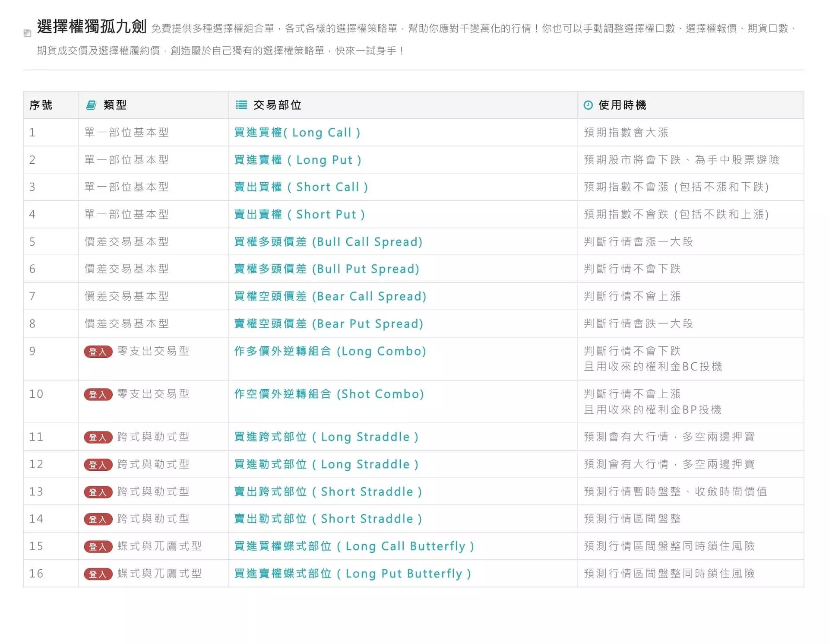Click the book icon beside the 類型 header

pyautogui.click(x=91, y=105)
